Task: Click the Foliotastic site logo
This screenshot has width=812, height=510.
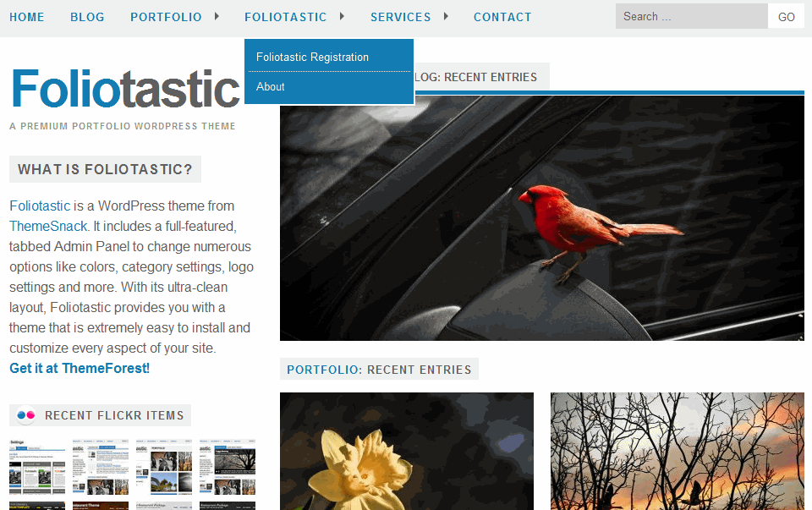Action: pos(125,89)
